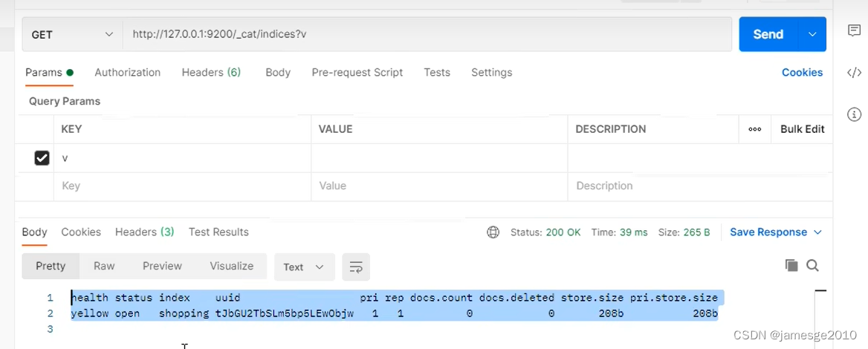This screenshot has height=349, width=868.
Task: Switch to the Params tab
Action: [49, 73]
